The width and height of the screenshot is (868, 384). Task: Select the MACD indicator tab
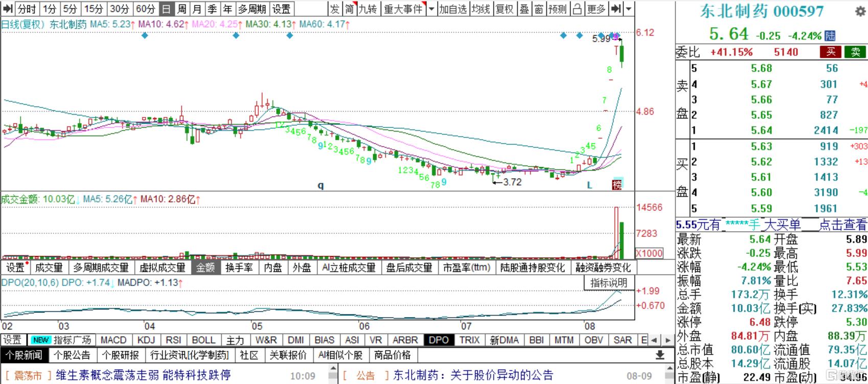[x=113, y=340]
